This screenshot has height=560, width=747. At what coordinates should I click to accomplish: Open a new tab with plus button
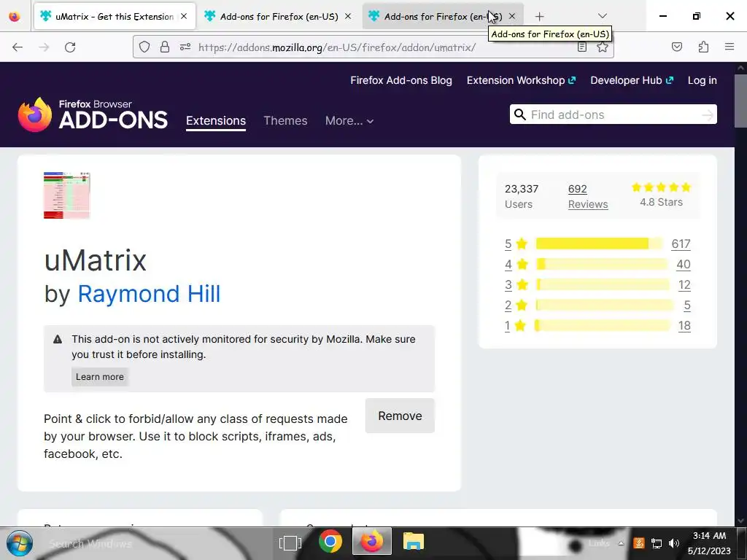pyautogui.click(x=539, y=17)
